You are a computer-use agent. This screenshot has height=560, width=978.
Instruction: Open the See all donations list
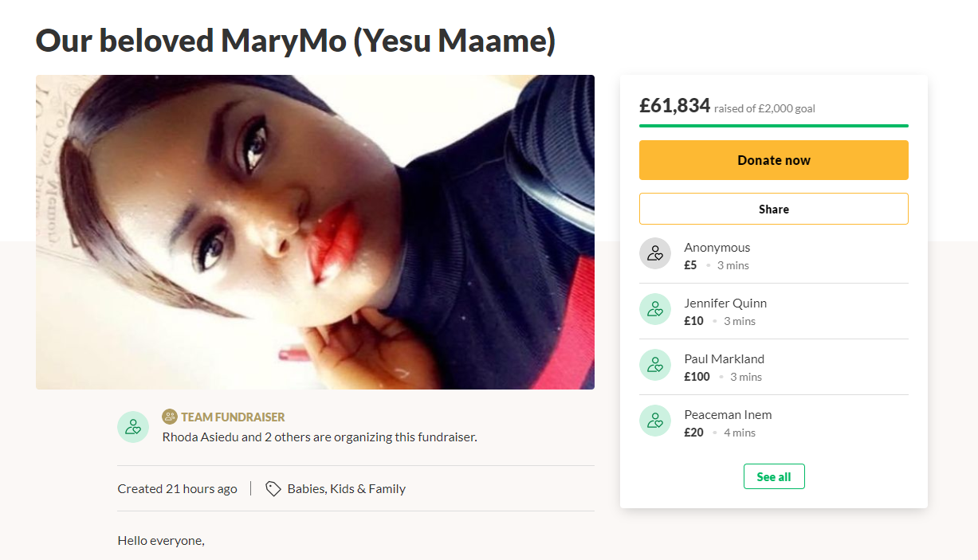pyautogui.click(x=773, y=476)
